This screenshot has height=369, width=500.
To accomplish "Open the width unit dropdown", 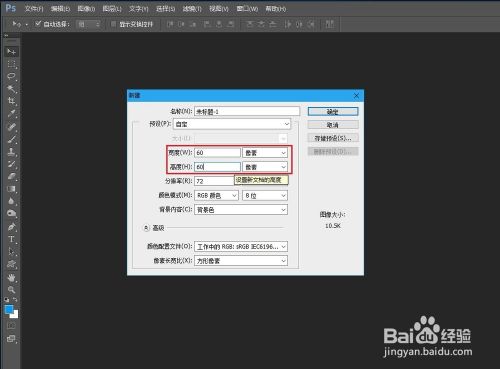I will (265, 153).
